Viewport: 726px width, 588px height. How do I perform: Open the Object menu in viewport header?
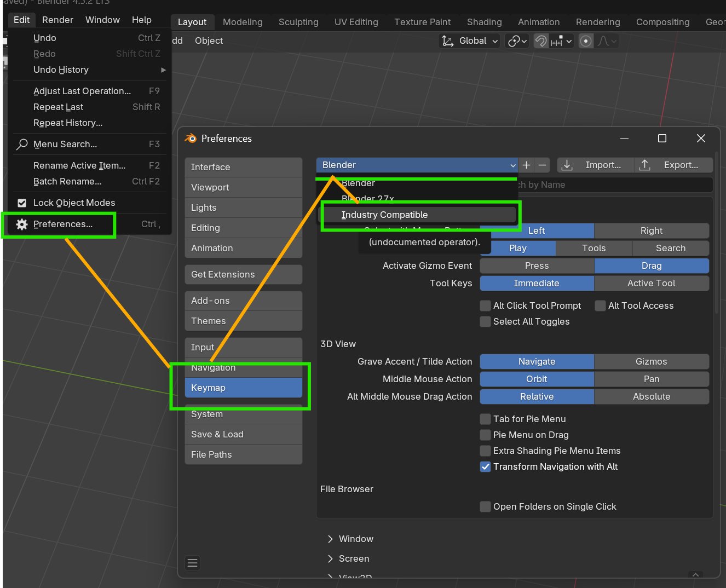point(209,41)
